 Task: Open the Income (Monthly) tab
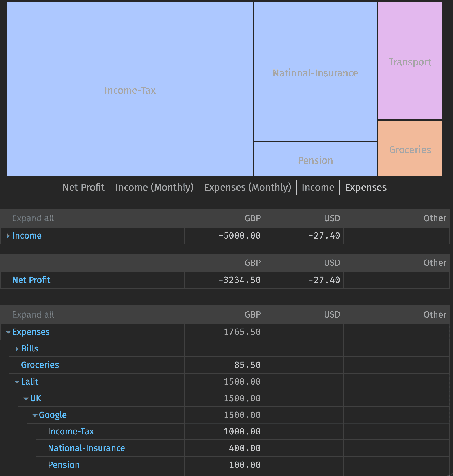[154, 187]
